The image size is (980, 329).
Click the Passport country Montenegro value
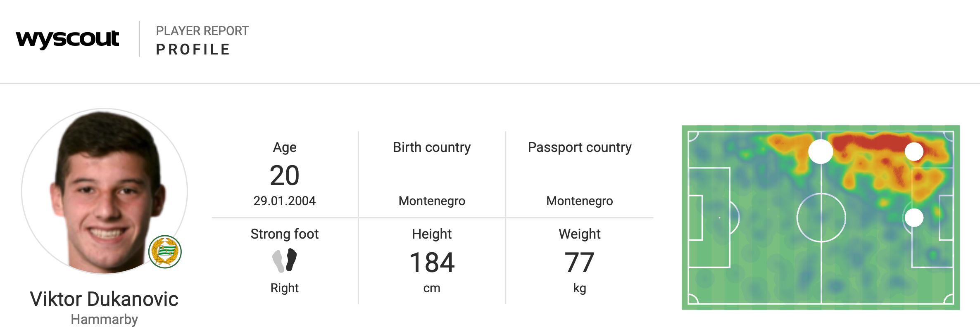[579, 201]
